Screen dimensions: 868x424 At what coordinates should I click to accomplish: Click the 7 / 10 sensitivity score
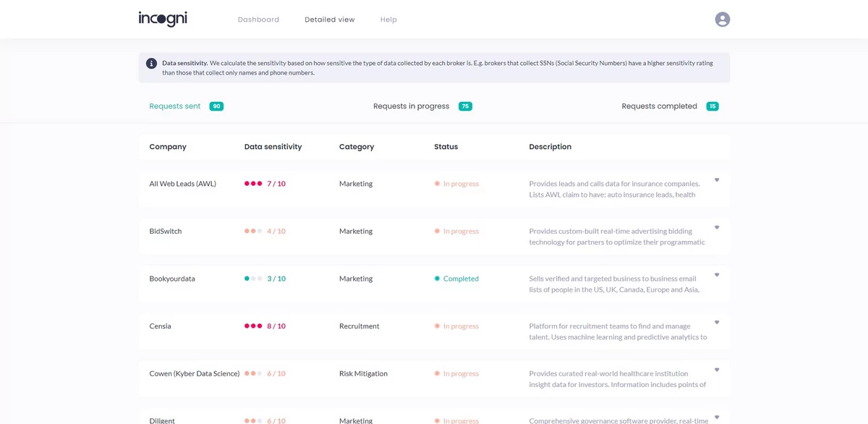coord(276,184)
